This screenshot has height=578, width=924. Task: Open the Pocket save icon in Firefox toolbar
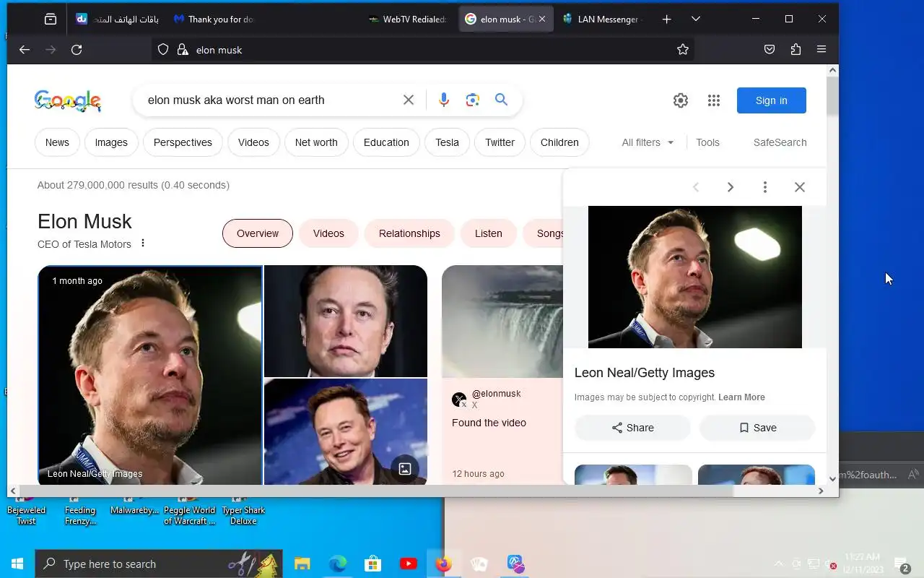(x=770, y=50)
